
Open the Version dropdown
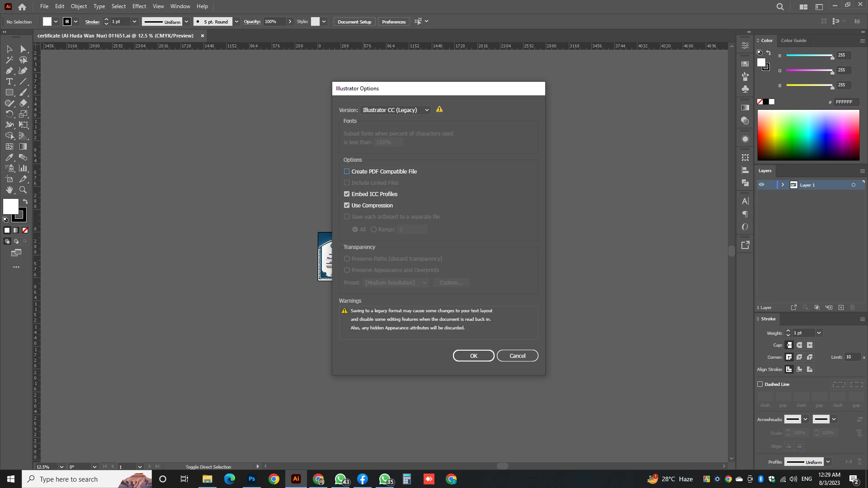(x=396, y=110)
